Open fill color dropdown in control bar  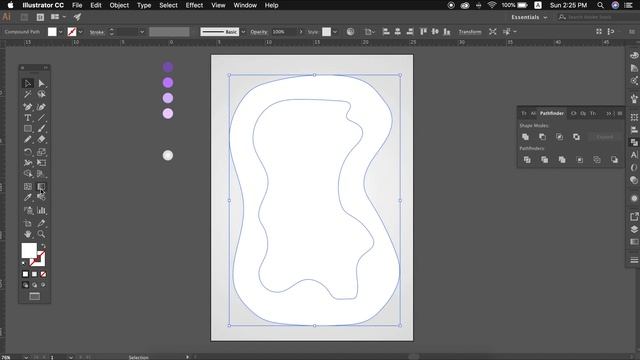click(61, 32)
